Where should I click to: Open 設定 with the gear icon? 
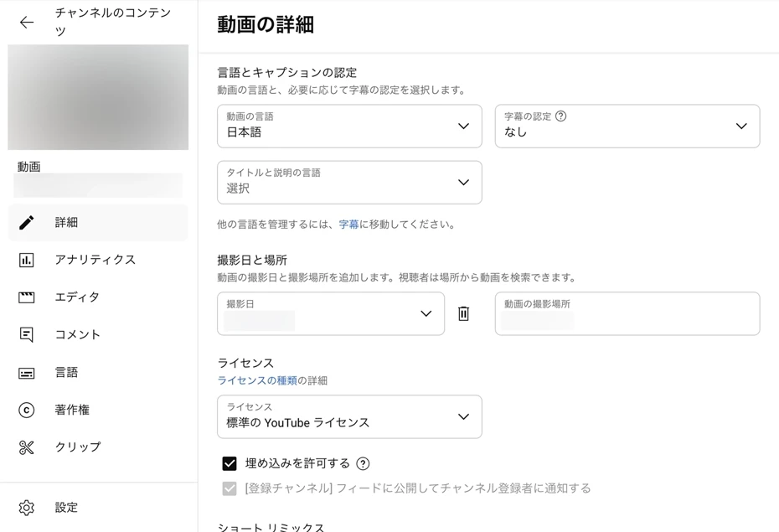click(x=26, y=507)
